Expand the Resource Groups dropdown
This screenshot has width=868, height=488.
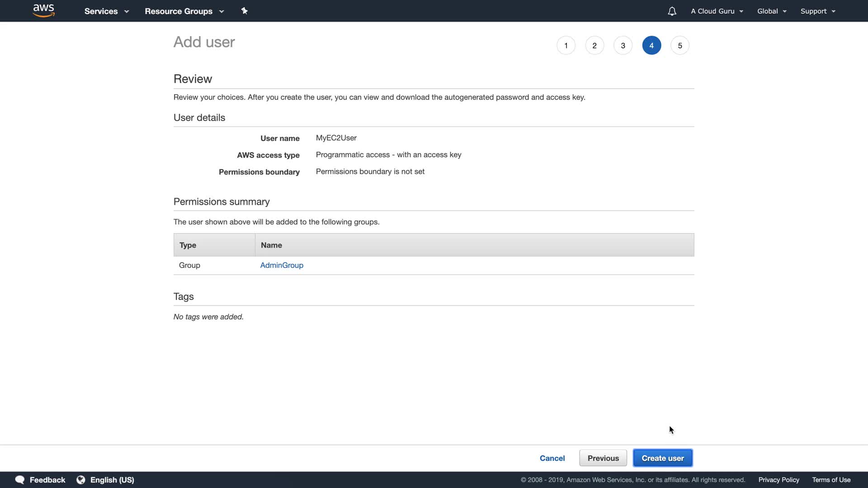tap(184, 11)
